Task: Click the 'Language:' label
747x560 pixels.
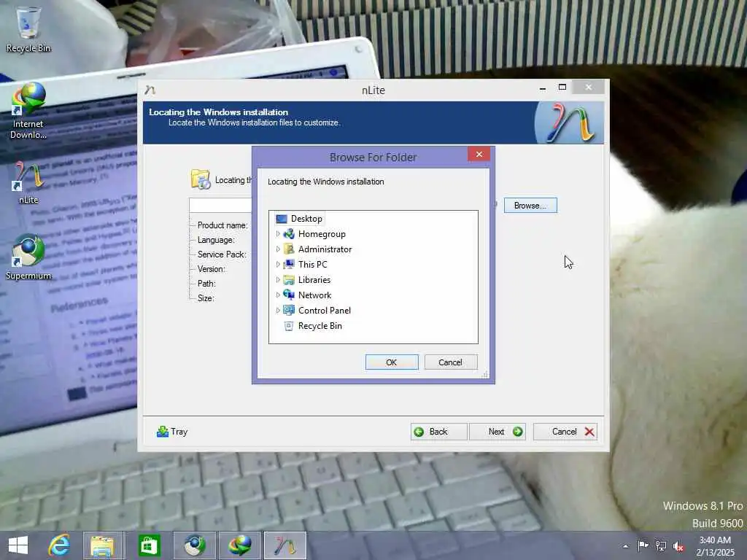Action: click(x=216, y=240)
